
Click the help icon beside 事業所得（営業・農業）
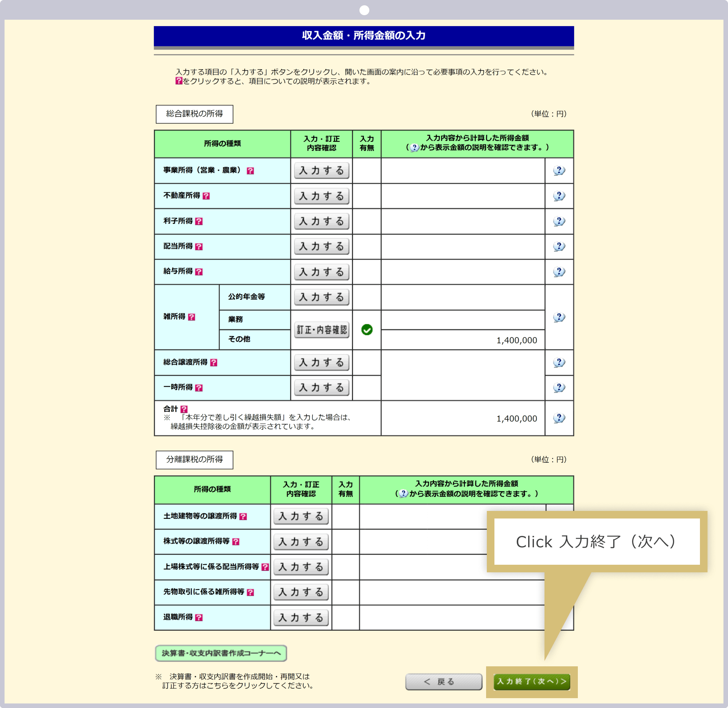(x=250, y=171)
